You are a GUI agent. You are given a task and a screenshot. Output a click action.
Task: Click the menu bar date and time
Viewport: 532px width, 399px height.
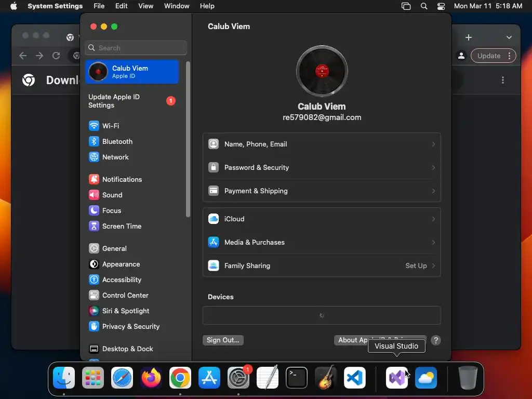coord(488,6)
